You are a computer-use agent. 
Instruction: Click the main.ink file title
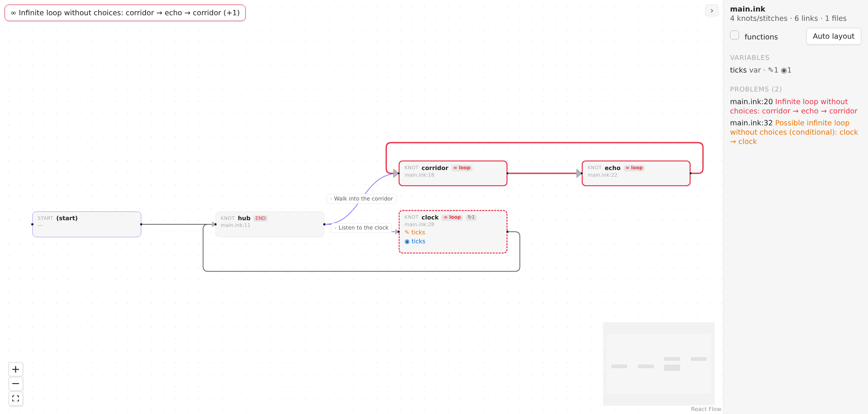pyautogui.click(x=748, y=9)
